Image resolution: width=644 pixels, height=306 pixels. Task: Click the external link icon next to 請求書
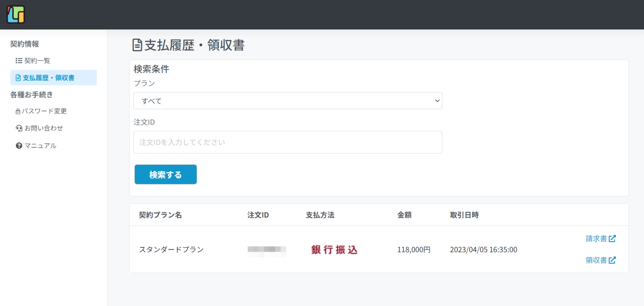[x=612, y=239]
